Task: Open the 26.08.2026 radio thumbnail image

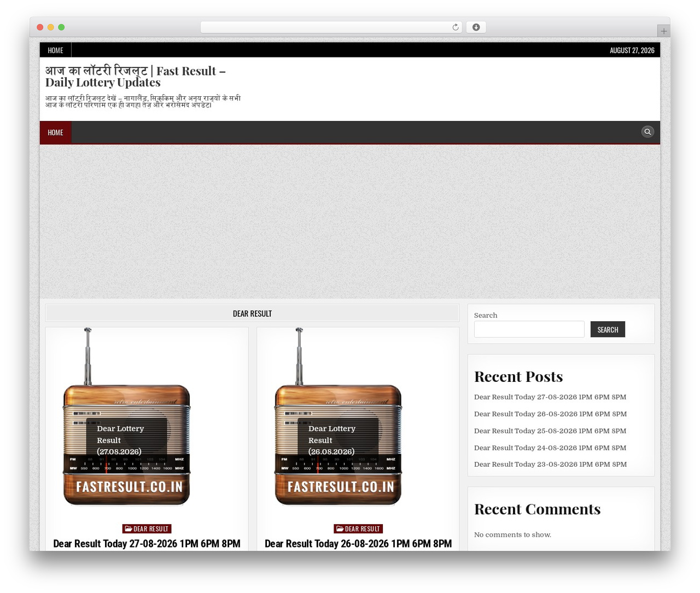Action: tap(338, 417)
